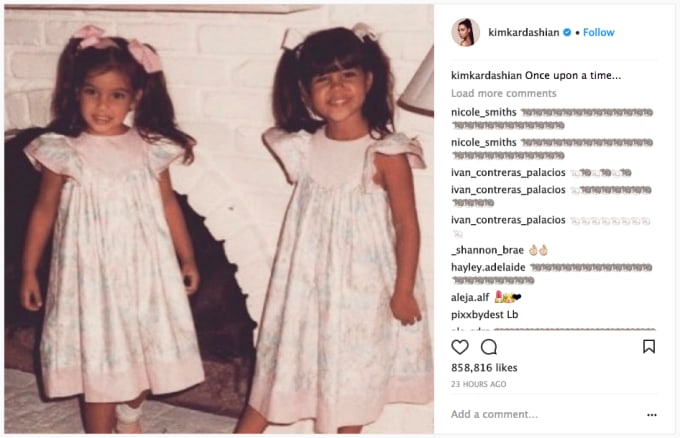Viewport: 680px width, 438px height.
Task: Open the three-dots more options menu
Action: click(651, 415)
